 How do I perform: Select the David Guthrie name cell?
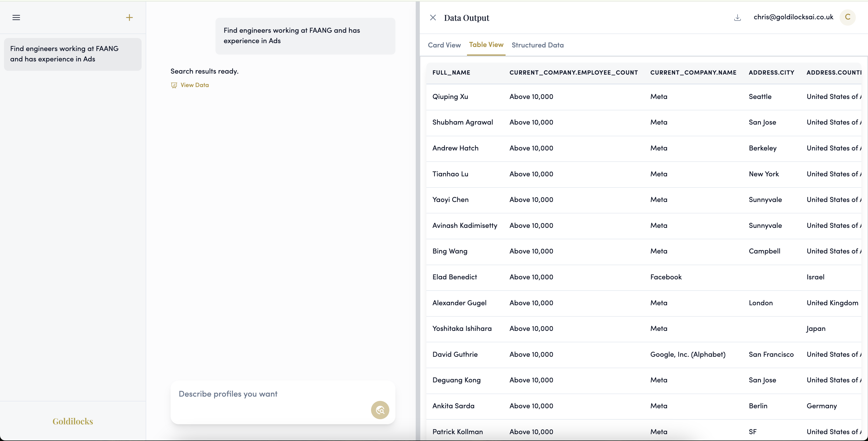[455, 354]
